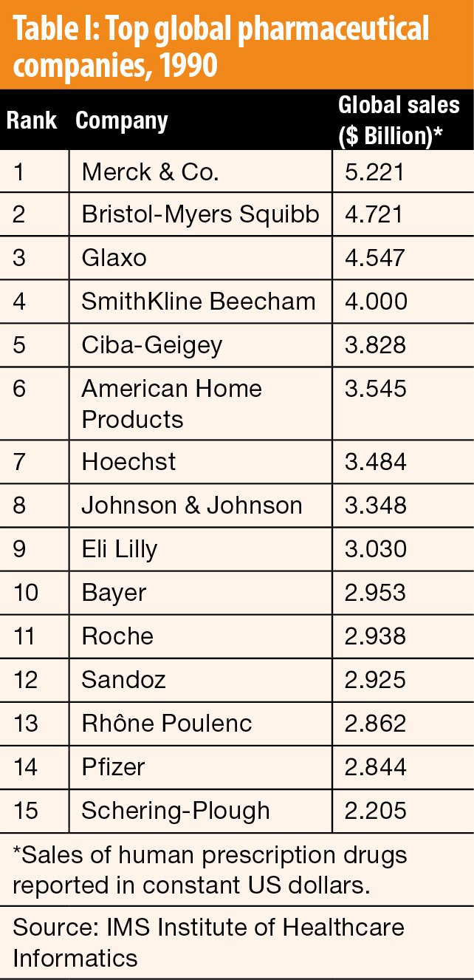Image resolution: width=474 pixels, height=980 pixels.
Task: Select the Merck & Co. cell
Action: 200,172
